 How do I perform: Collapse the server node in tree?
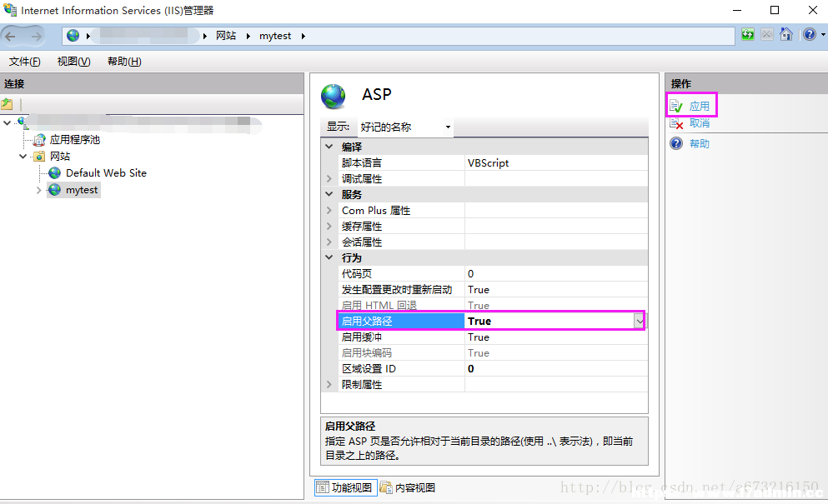click(x=7, y=123)
